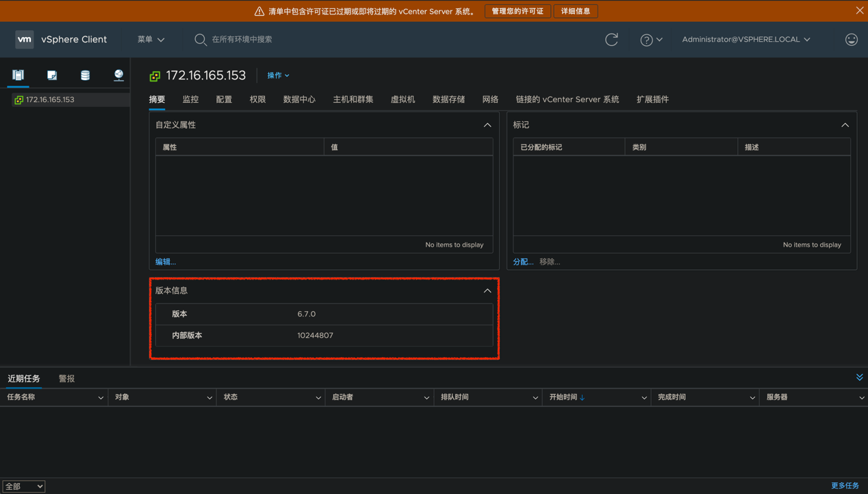Select the 近期任务 tab

pos(24,378)
